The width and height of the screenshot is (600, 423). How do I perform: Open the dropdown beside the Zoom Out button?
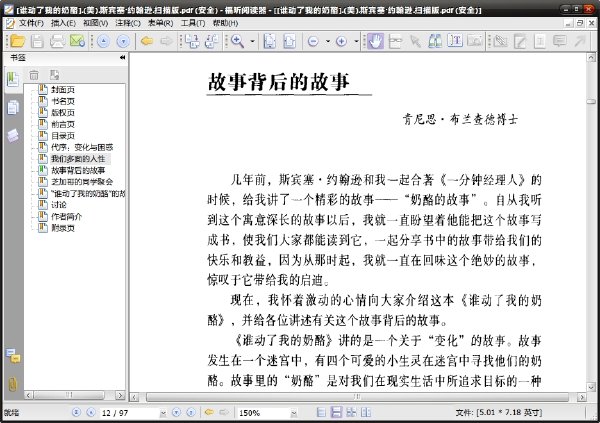pyautogui.click(x=328, y=41)
